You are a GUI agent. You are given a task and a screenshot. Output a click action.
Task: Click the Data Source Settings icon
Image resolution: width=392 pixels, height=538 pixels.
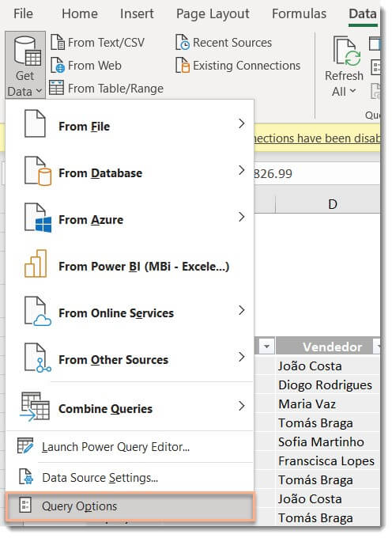(26, 476)
